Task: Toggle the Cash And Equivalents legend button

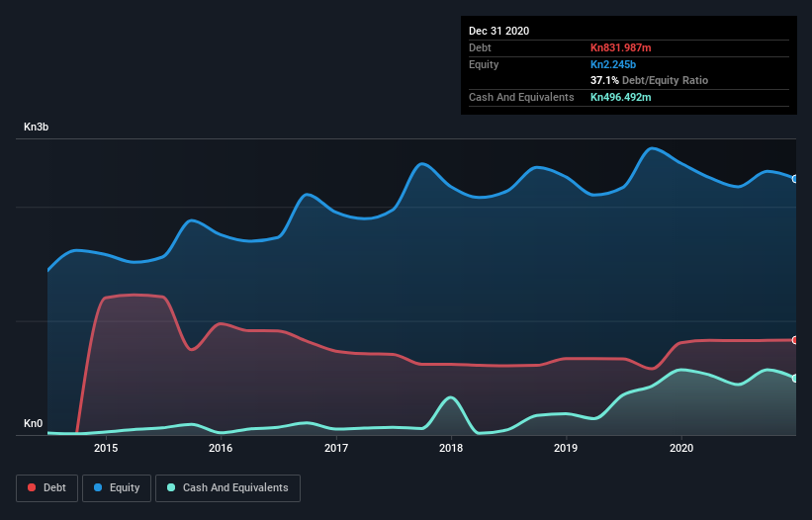Action: coord(227,488)
